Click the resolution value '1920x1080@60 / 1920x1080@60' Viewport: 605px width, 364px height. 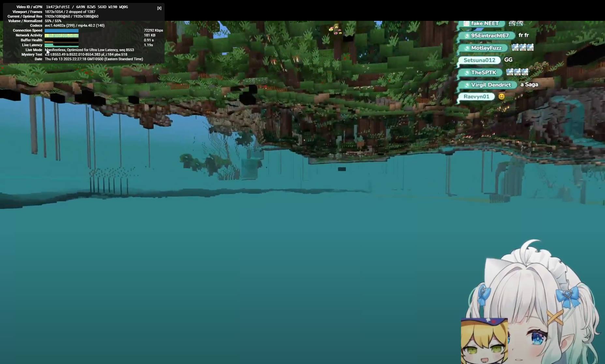pos(72,16)
